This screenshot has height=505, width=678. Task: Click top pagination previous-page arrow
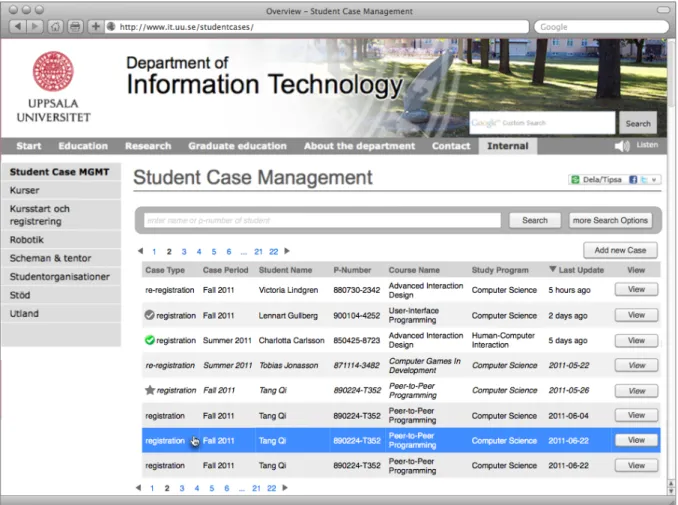click(140, 251)
